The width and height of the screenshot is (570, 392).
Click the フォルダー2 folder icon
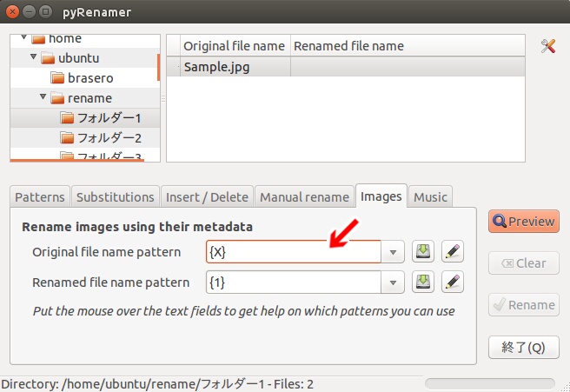click(x=67, y=138)
